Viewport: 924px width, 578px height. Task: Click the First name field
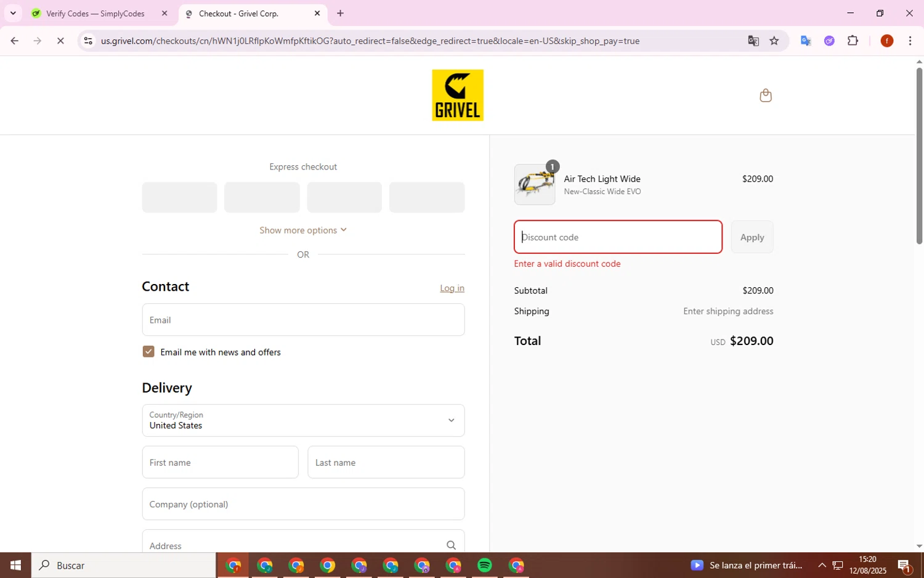(x=220, y=462)
